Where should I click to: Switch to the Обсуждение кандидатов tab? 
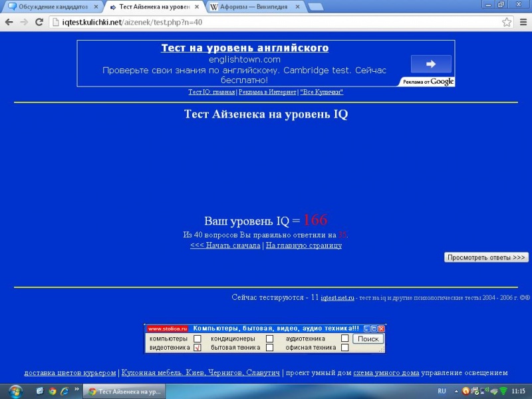[50, 7]
